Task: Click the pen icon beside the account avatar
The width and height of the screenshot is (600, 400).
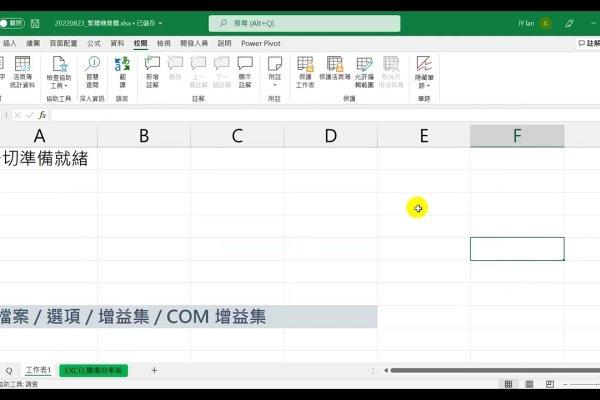Action: pos(569,23)
